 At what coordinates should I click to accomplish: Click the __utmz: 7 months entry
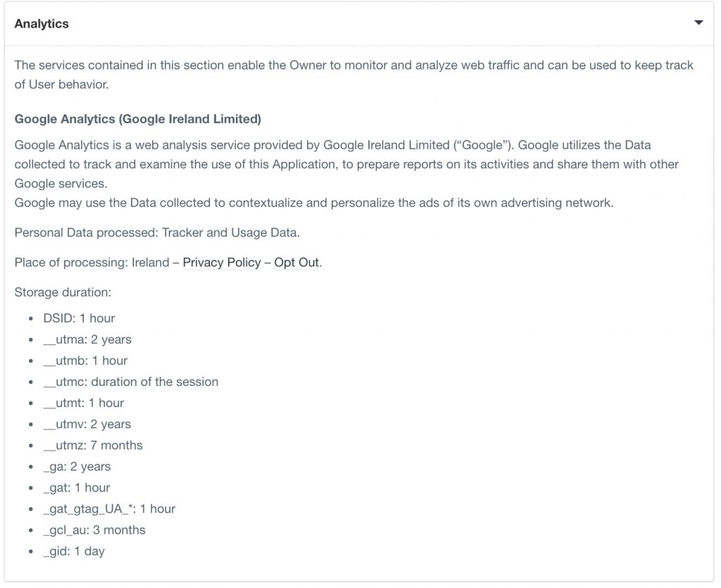[x=93, y=445]
